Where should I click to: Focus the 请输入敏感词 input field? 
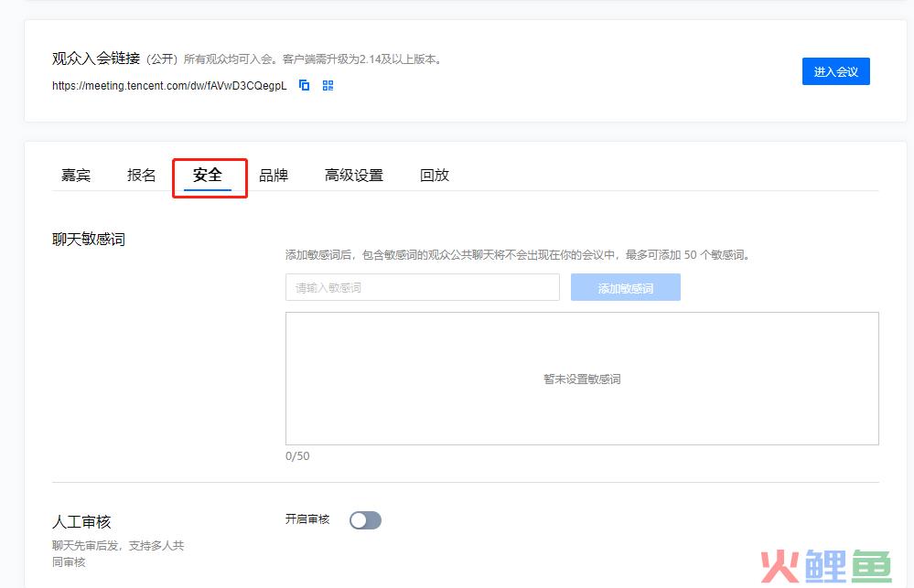[422, 287]
